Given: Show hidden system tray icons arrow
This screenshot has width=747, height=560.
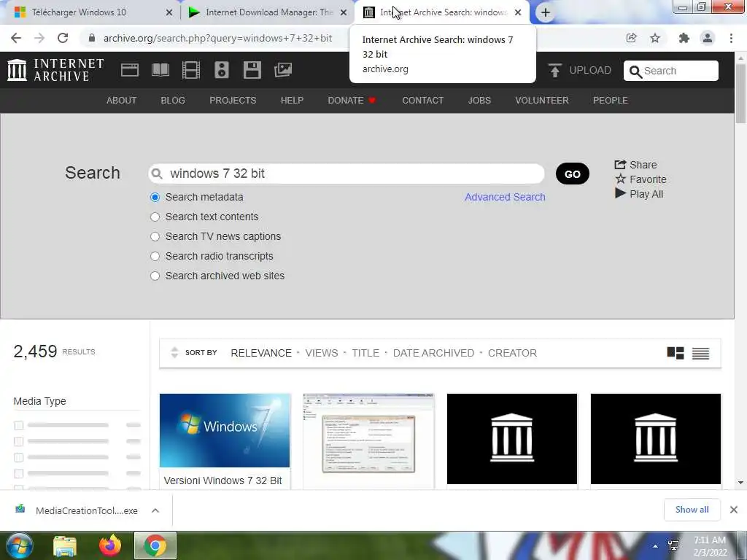Looking at the screenshot, I should pyautogui.click(x=656, y=545).
